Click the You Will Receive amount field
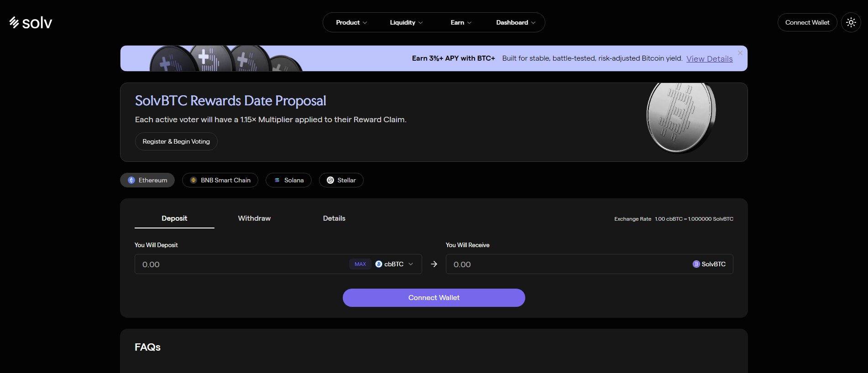This screenshot has width=868, height=373. (x=589, y=264)
